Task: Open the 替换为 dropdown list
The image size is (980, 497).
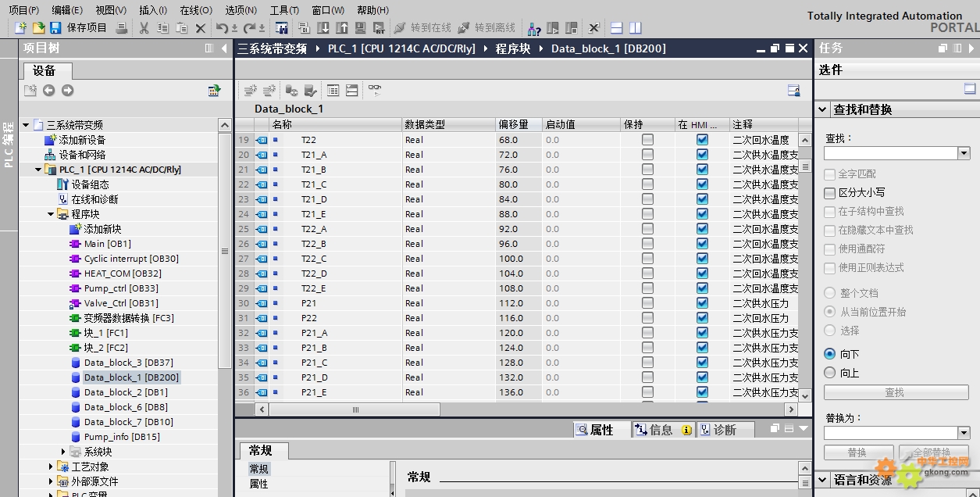Action: (964, 433)
